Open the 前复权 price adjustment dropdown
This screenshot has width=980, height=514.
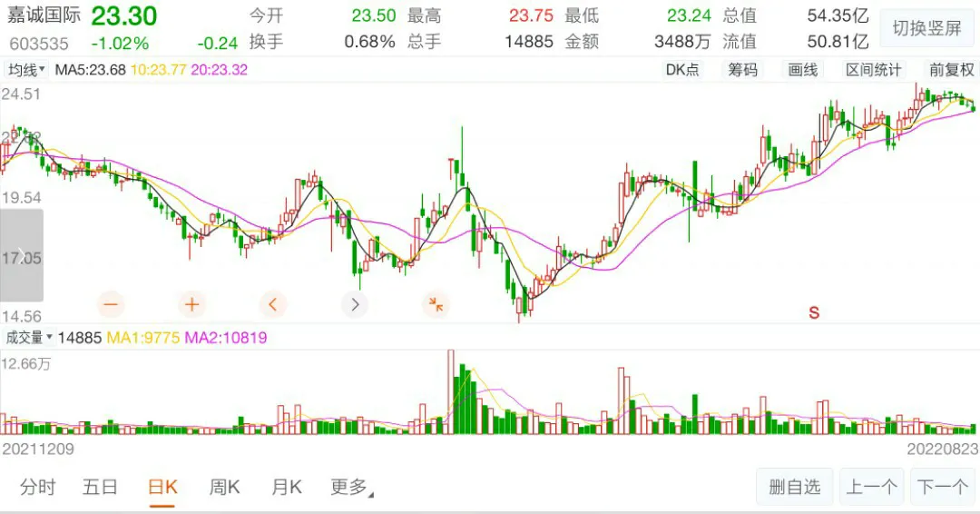(x=951, y=70)
